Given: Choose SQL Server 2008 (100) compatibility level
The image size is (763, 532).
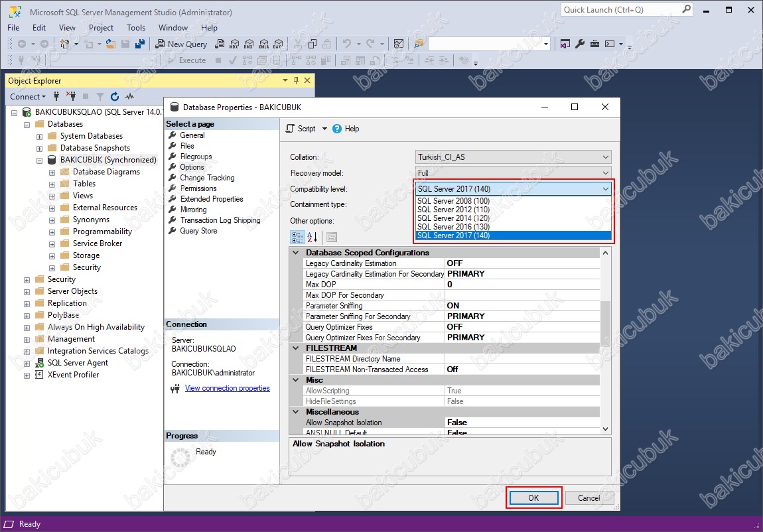Looking at the screenshot, I should click(514, 201).
